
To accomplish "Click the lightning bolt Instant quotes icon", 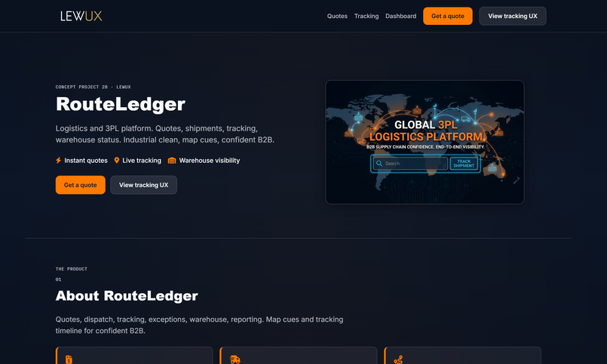I will coord(59,161).
